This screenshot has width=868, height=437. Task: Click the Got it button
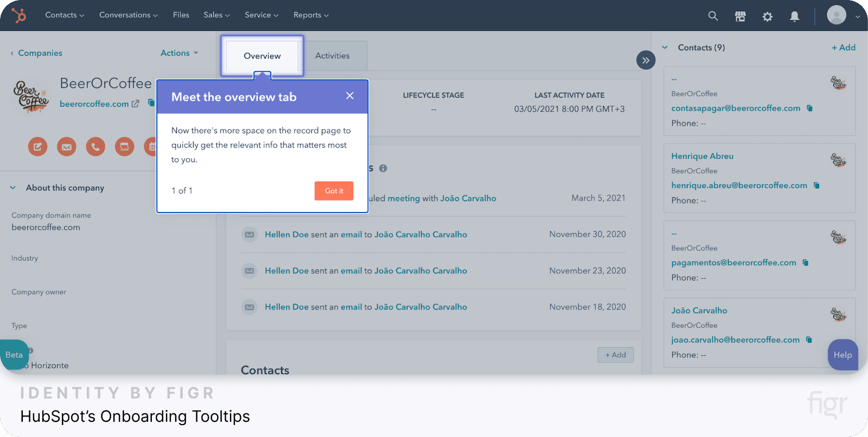(334, 191)
